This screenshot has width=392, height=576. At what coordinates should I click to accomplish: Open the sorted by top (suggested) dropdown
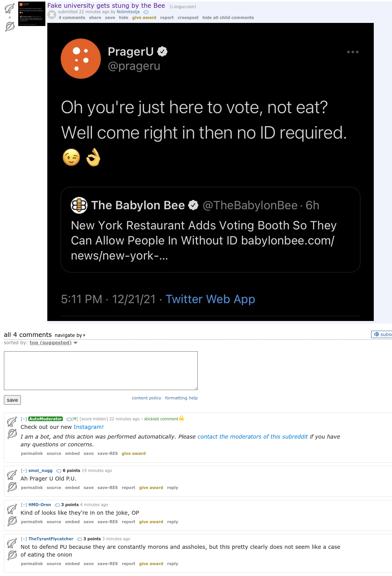click(54, 343)
